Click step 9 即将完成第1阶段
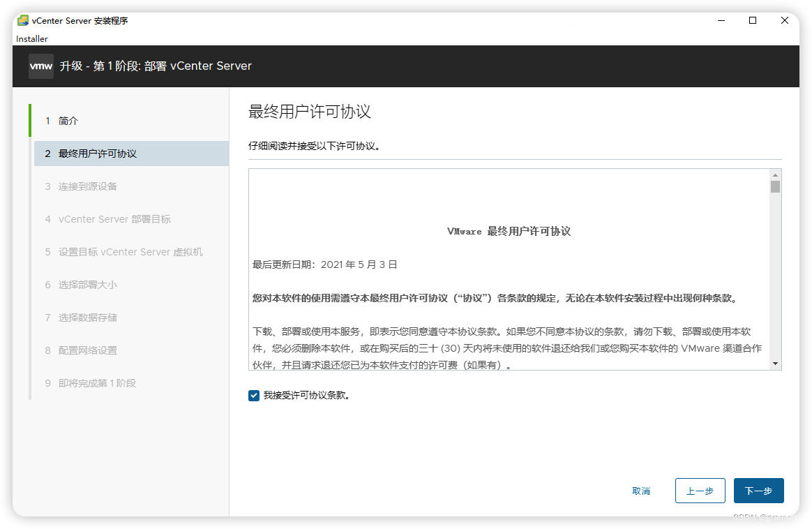The width and height of the screenshot is (812, 529). click(96, 383)
